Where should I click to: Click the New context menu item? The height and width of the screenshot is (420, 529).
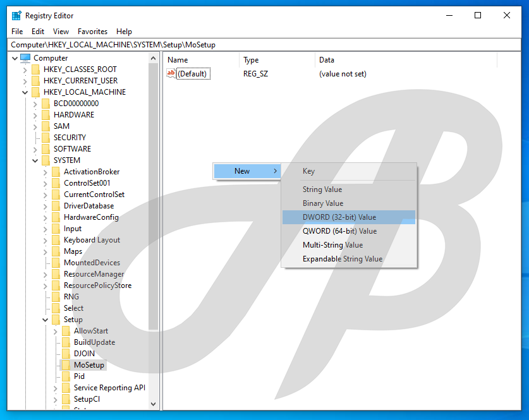tap(247, 171)
